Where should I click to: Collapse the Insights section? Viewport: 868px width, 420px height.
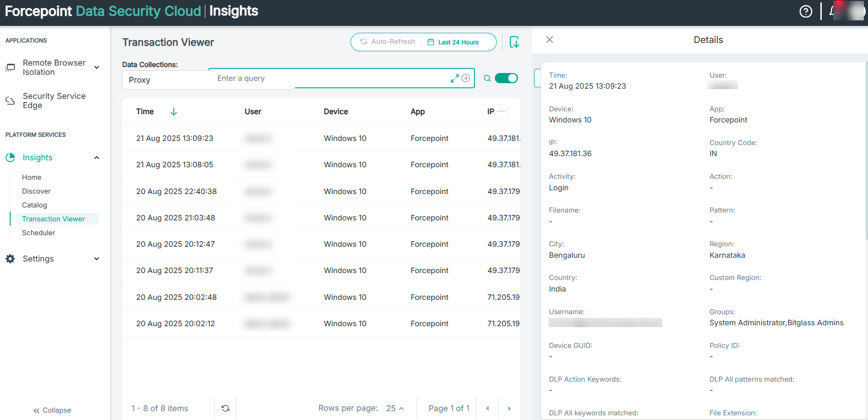click(97, 158)
